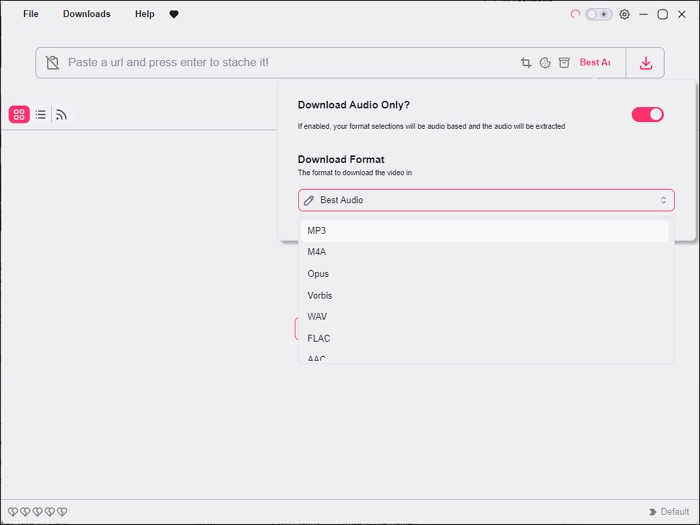Click the crop icon in URL bar
This screenshot has width=700, height=525.
526,63
